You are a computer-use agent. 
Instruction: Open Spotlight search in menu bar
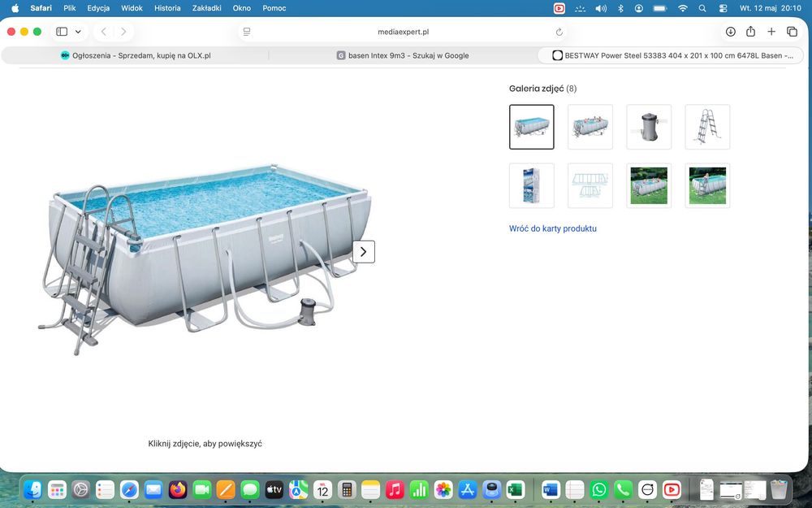pos(702,8)
